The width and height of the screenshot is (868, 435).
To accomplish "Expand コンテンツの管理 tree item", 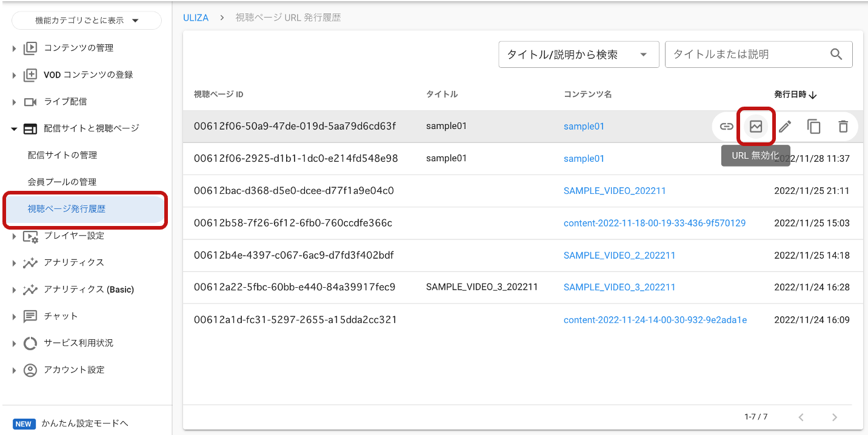I will click(15, 48).
